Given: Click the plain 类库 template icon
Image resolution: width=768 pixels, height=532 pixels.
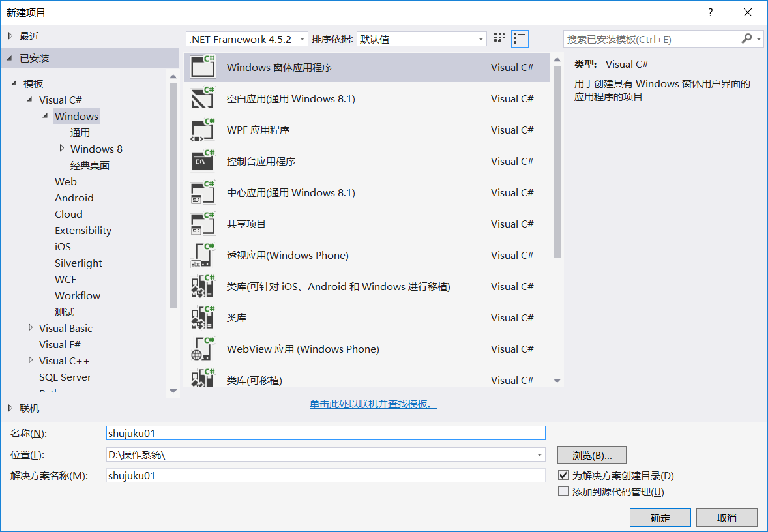Looking at the screenshot, I should [x=203, y=318].
